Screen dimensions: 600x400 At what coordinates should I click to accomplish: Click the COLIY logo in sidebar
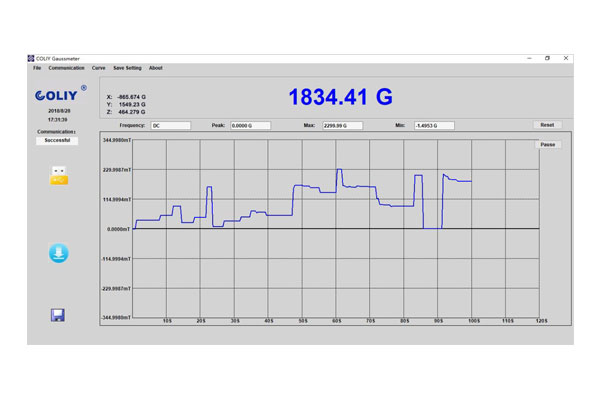coord(58,97)
